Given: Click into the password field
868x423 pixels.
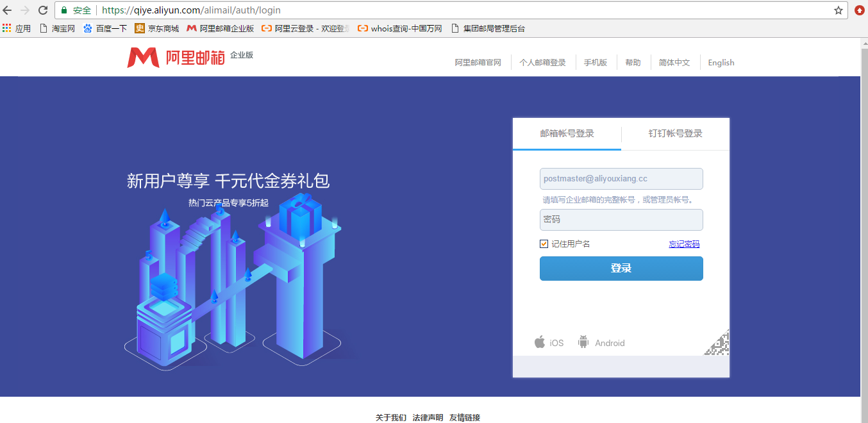Looking at the screenshot, I should [621, 219].
